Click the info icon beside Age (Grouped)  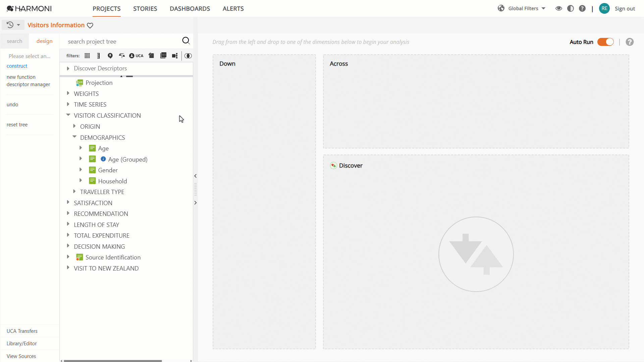[x=103, y=159]
